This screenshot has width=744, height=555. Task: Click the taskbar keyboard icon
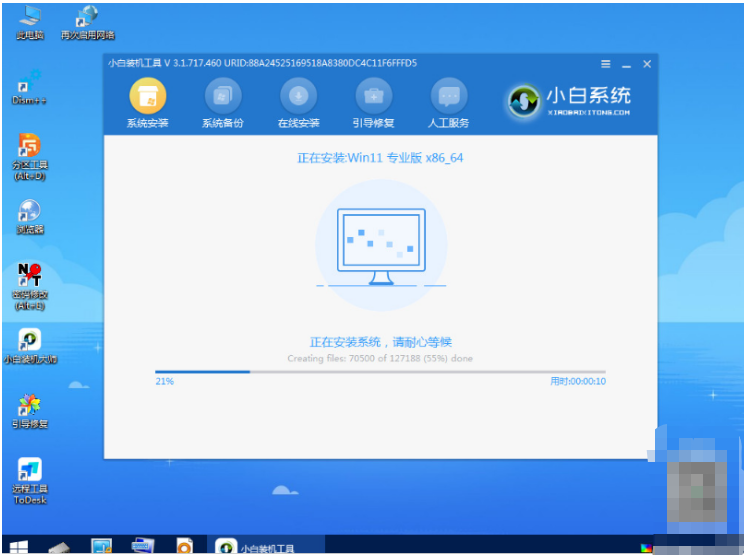(142, 546)
